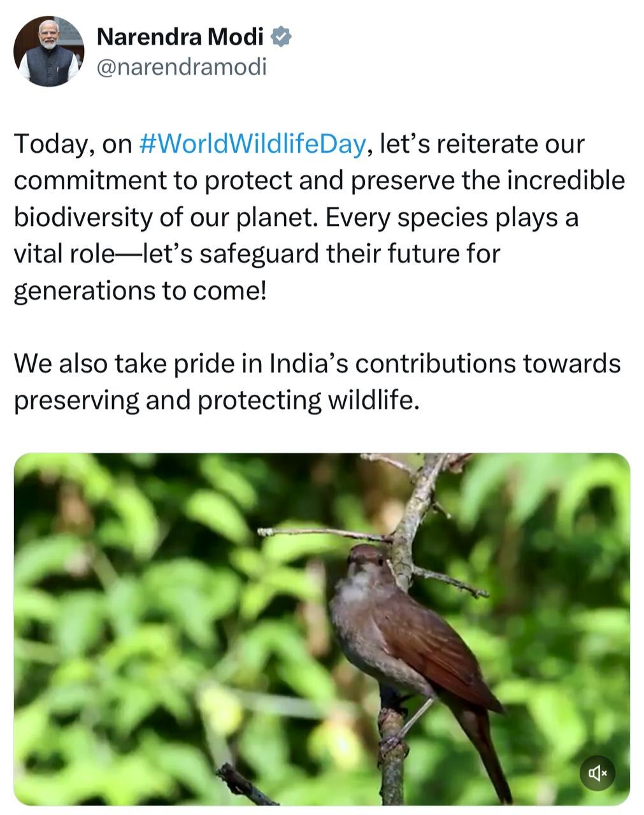
Task: Click the word "biodiversity" in the tweet
Action: (x=83, y=217)
